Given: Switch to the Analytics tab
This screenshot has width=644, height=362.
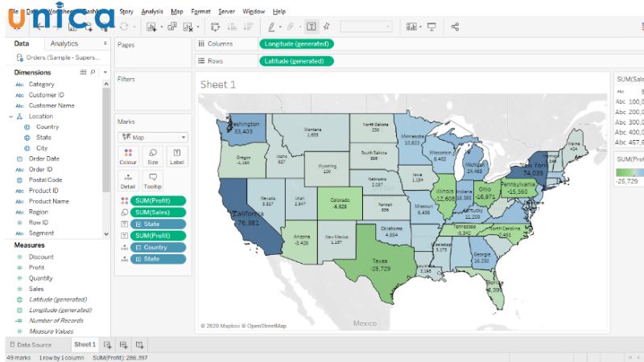Looking at the screenshot, I should (64, 43).
